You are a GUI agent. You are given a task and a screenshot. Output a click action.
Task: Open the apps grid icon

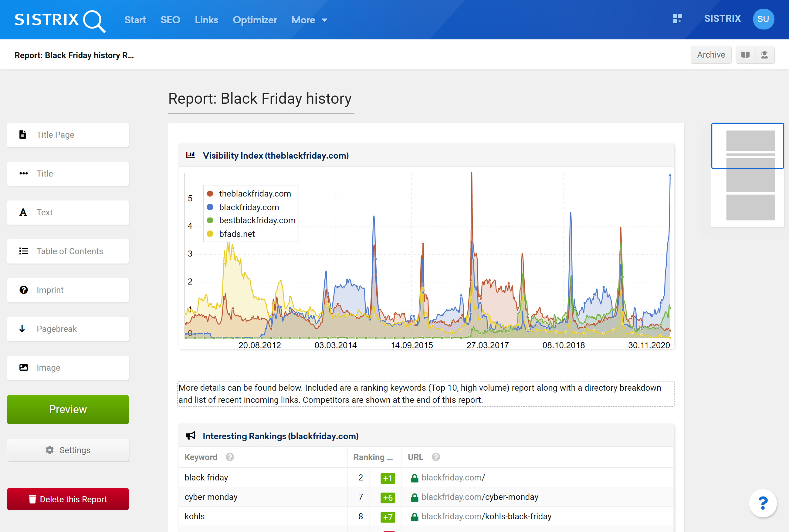point(677,19)
